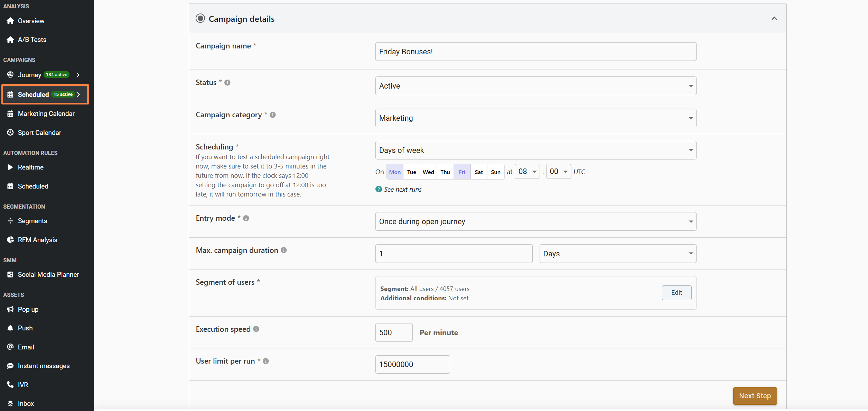
Task: Open Push assets via bell icon
Action: tap(10, 328)
